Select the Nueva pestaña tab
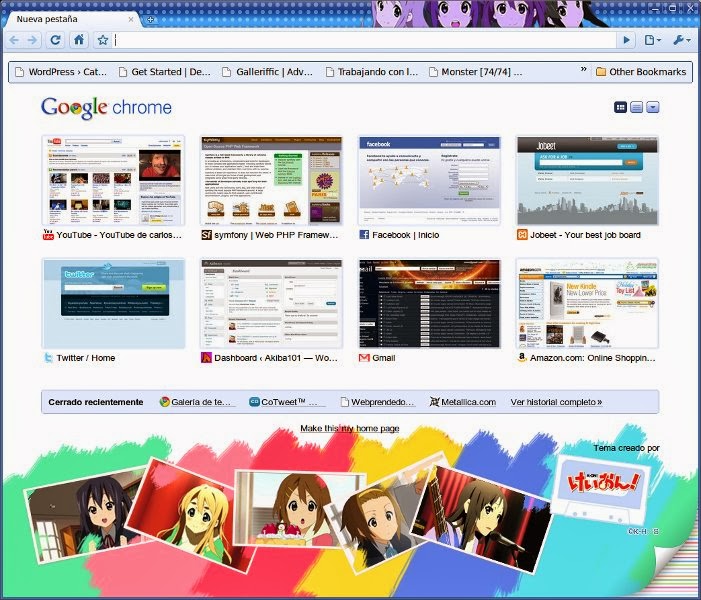Image resolution: width=701 pixels, height=600 pixels. point(72,19)
